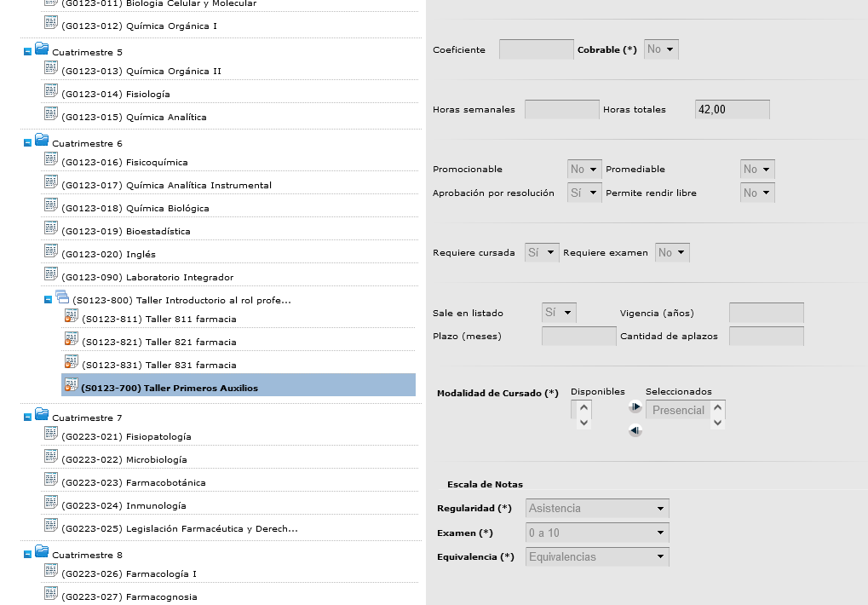Select (G0223-022) Microbiología row text
The width and height of the screenshot is (868, 605).
tap(124, 460)
